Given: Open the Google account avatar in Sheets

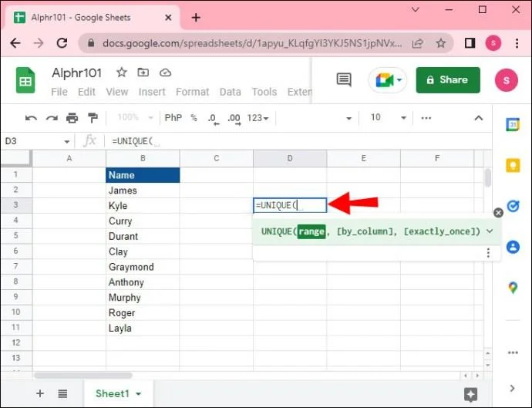Looking at the screenshot, I should (x=507, y=80).
